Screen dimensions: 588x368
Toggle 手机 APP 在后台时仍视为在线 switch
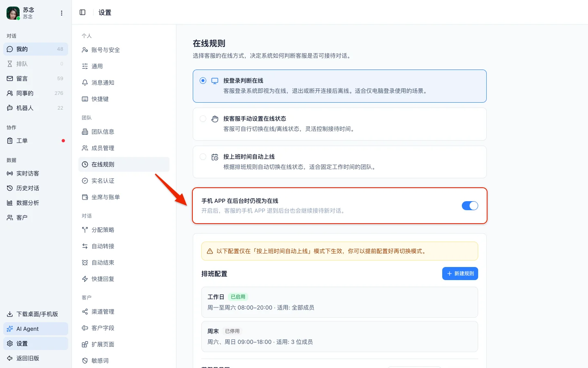470,206
